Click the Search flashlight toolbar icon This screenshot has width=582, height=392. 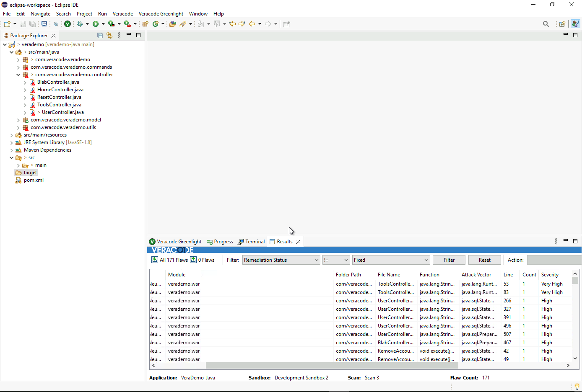183,24
